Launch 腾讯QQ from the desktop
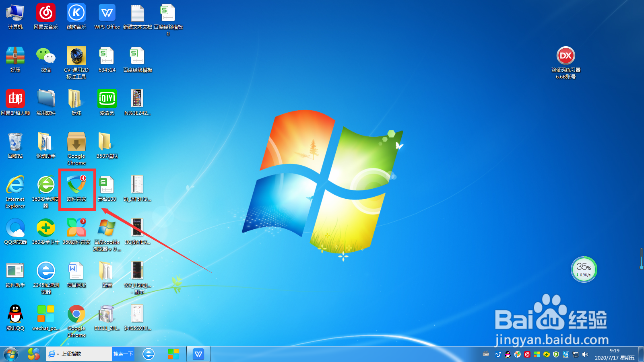This screenshot has height=362, width=644. [15, 318]
